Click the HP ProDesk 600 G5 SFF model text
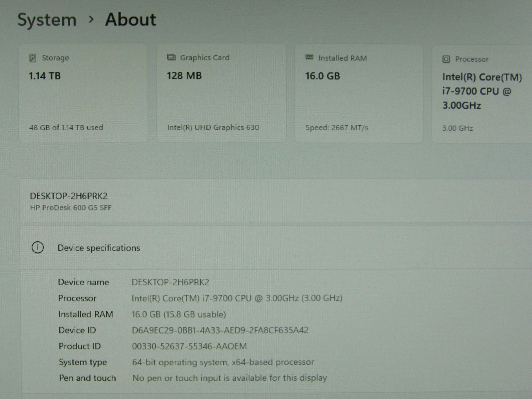532x399 pixels. coord(71,208)
